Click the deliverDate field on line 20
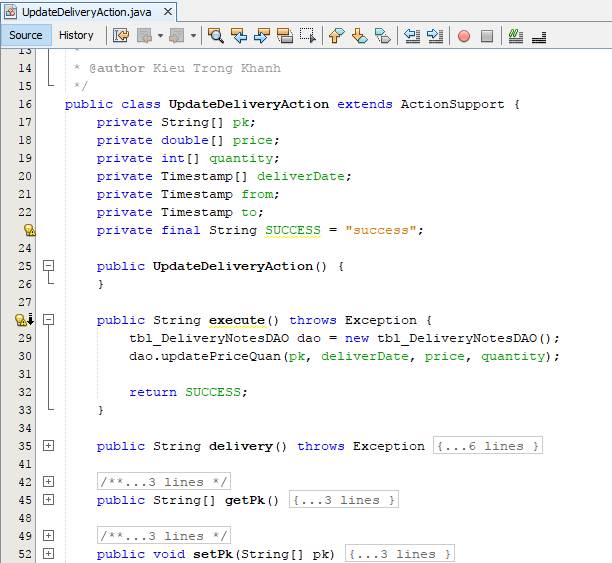The width and height of the screenshot is (612, 563). (x=301, y=176)
